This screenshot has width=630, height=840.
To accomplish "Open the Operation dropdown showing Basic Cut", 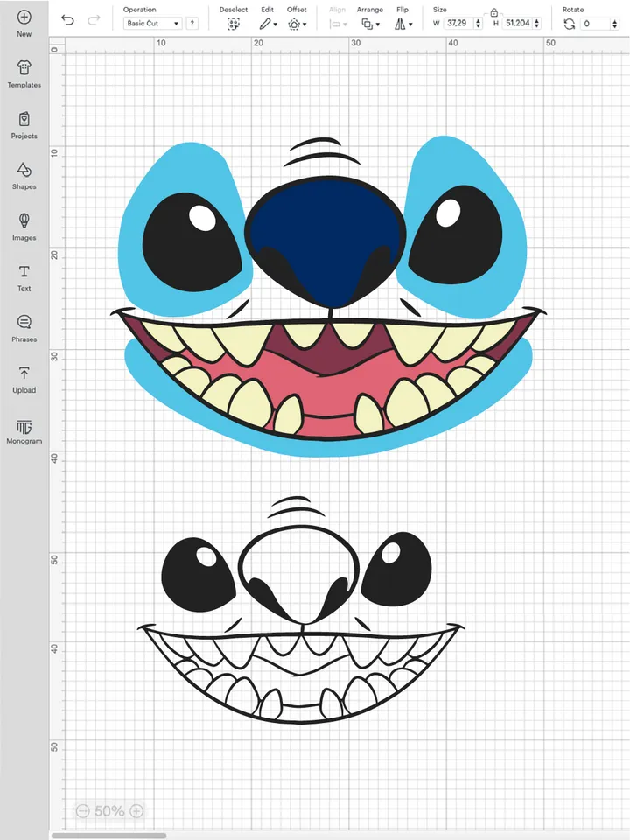I will (x=152, y=24).
